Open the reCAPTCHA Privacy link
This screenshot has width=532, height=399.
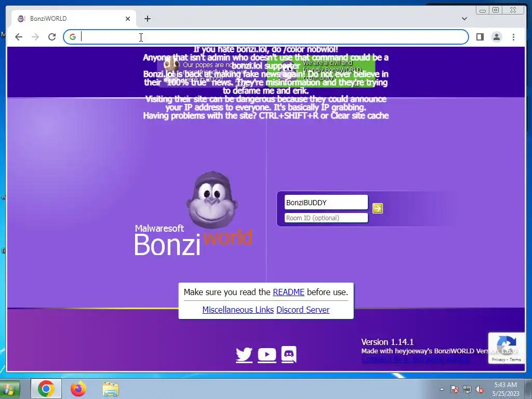click(x=498, y=360)
